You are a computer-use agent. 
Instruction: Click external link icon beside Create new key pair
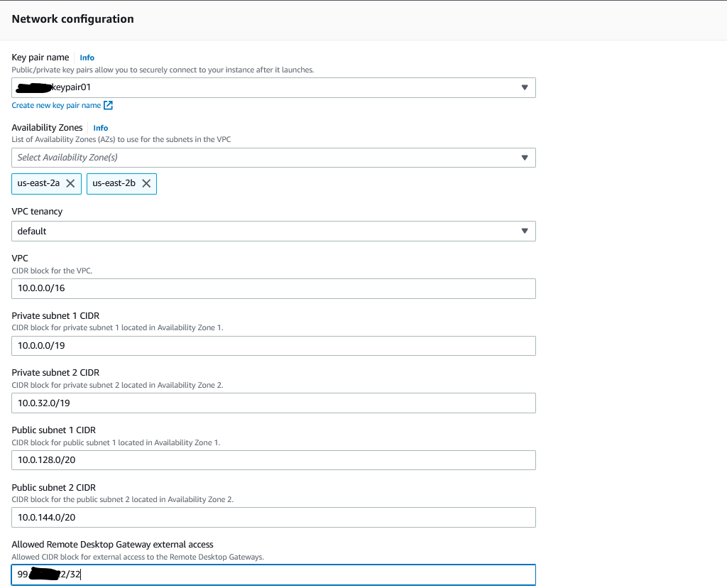pos(108,106)
